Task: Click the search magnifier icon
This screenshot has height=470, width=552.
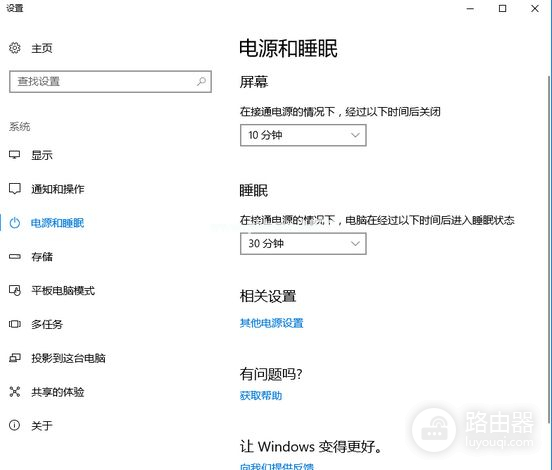Action: (x=201, y=82)
